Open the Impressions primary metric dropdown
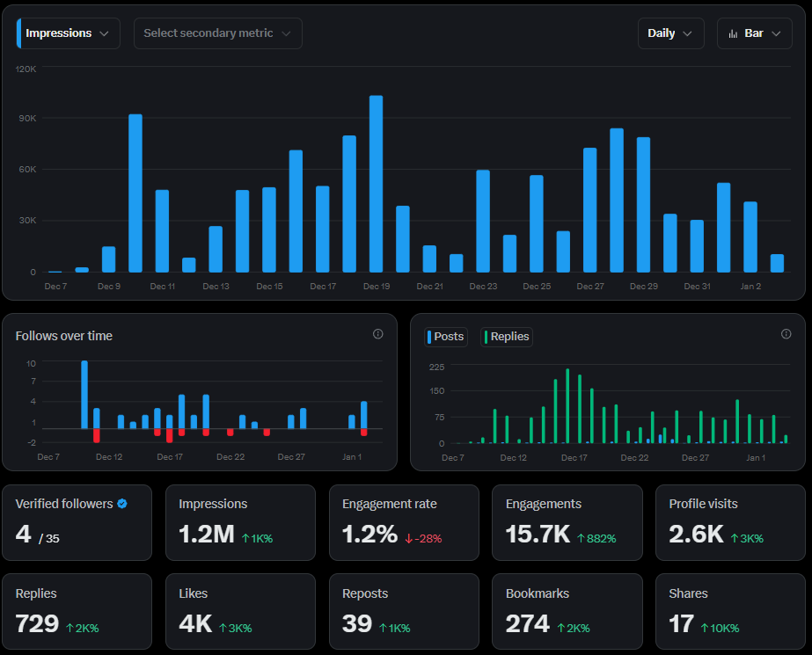The image size is (812, 655). coord(69,33)
